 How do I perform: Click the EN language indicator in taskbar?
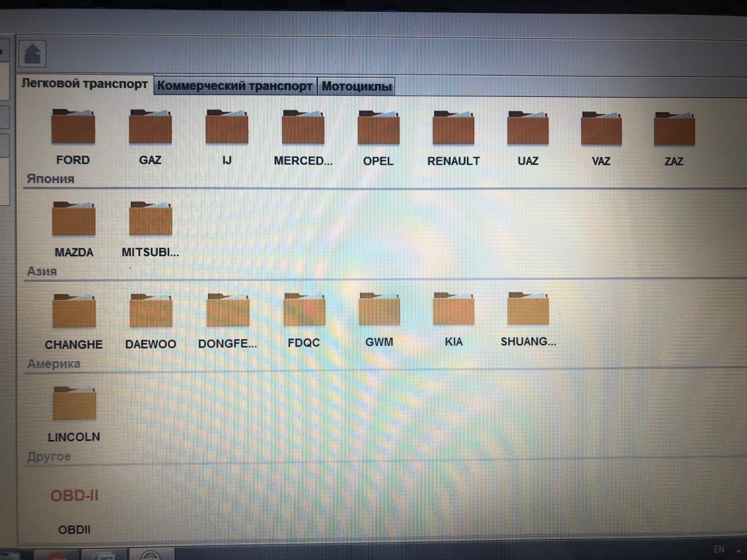click(719, 549)
